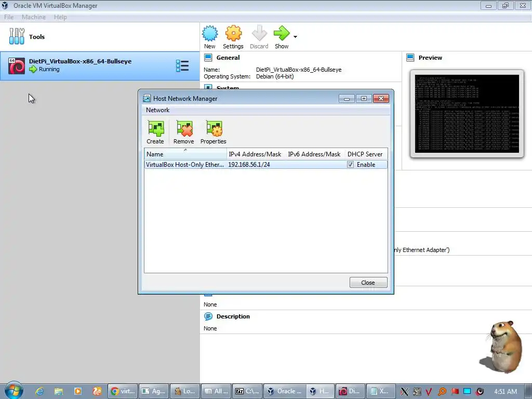This screenshot has height=399, width=532.
Task: Select Tools in left panel
Action: click(100, 37)
